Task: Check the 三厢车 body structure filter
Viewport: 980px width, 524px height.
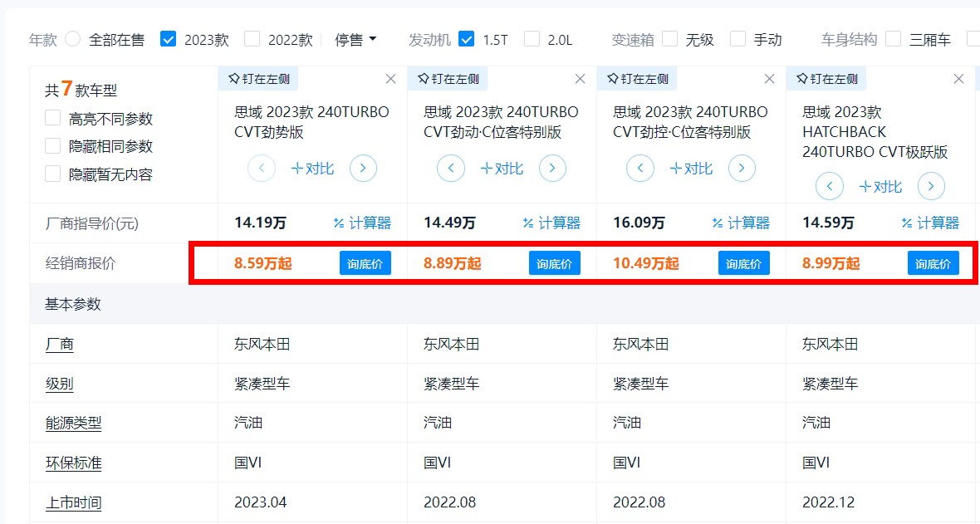Action: tap(892, 39)
